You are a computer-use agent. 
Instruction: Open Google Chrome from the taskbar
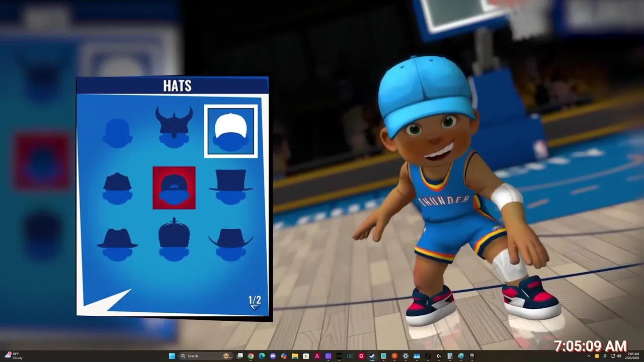click(x=251, y=356)
